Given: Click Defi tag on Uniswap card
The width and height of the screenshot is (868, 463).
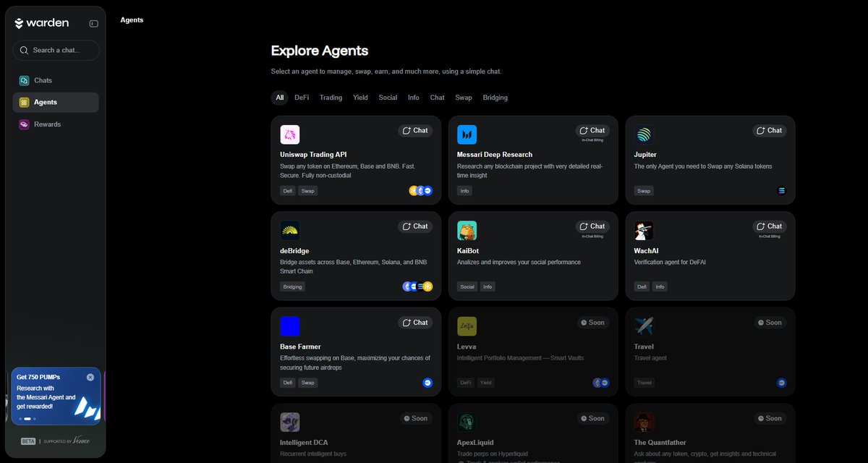Looking at the screenshot, I should 288,191.
